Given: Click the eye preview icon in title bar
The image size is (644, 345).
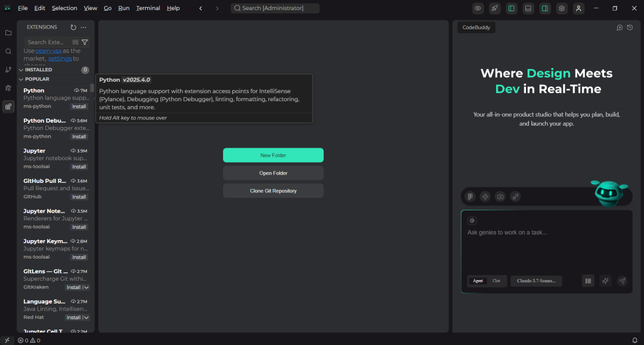Looking at the screenshot, I should [x=478, y=8].
